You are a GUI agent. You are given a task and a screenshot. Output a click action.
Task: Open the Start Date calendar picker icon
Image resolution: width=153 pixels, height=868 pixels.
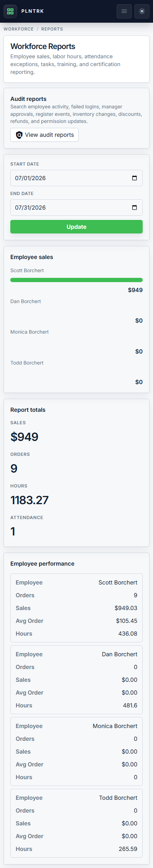pos(134,178)
